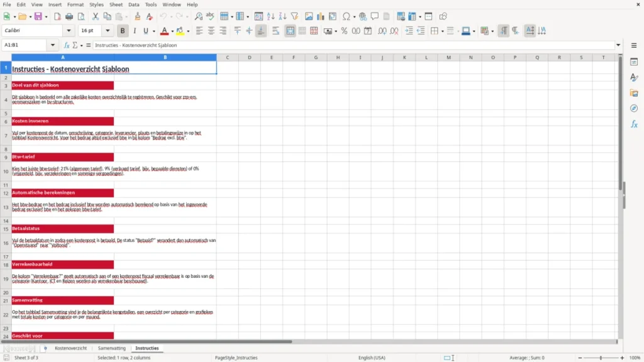This screenshot has height=362, width=644.
Task: Align text right
Action: [x=223, y=31]
